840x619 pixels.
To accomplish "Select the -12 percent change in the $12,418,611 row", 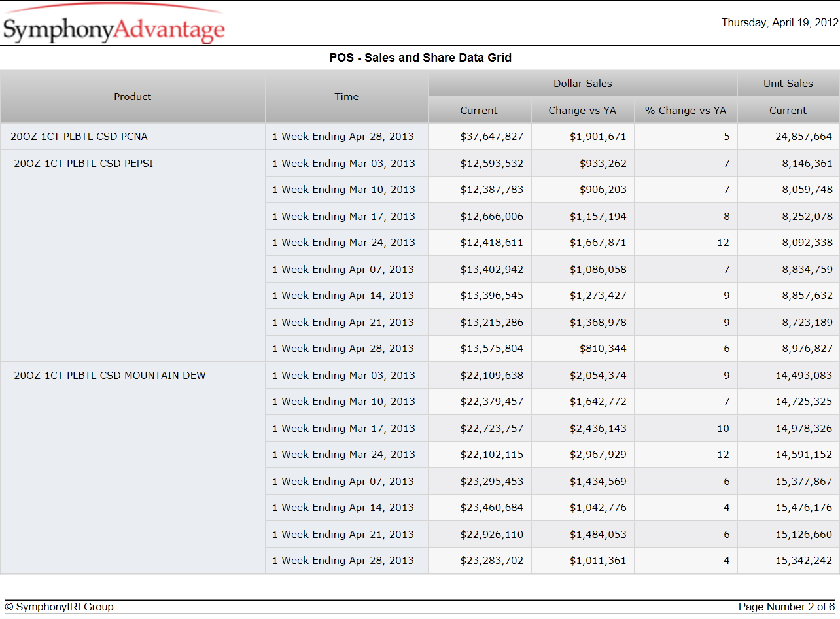I will tap(720, 243).
